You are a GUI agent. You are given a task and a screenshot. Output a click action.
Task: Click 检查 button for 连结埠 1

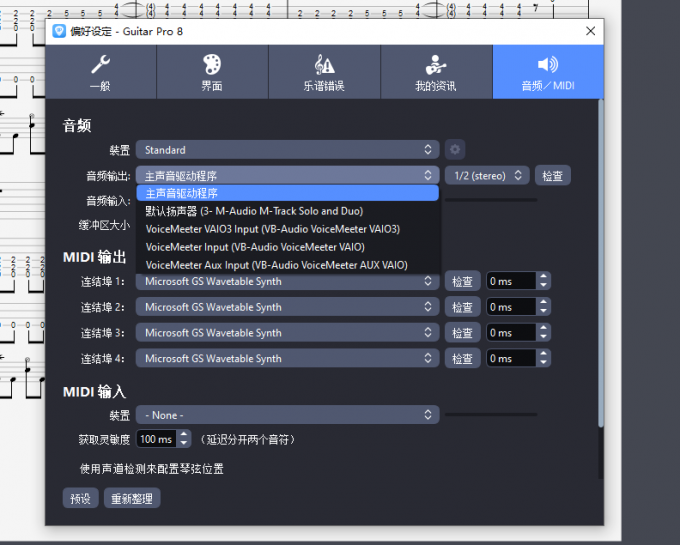[462, 281]
